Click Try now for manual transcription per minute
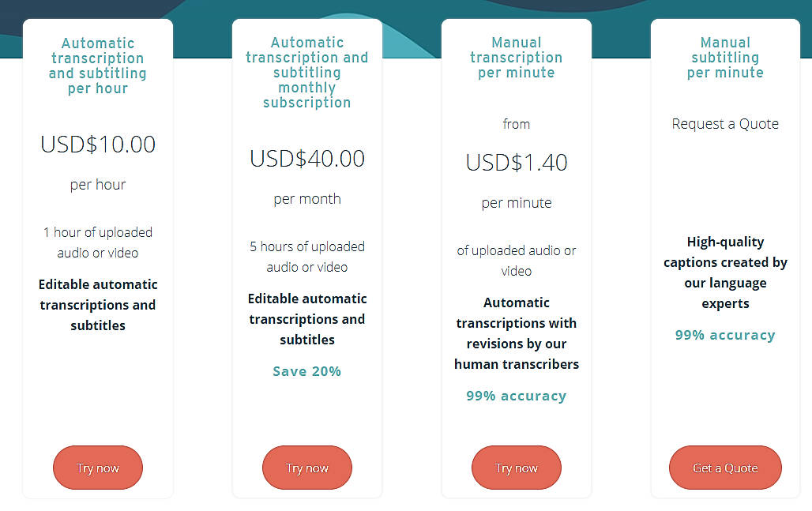812x511 pixels. pyautogui.click(x=516, y=468)
